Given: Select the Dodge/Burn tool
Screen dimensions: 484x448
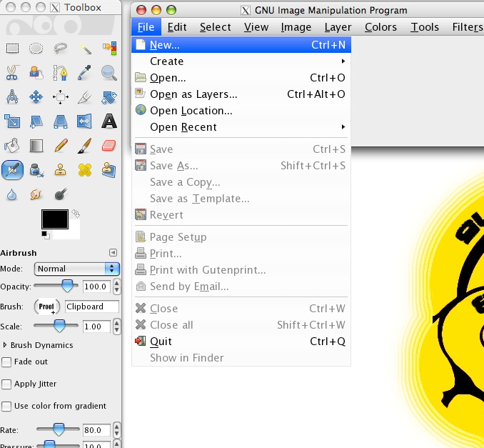Looking at the screenshot, I should [60, 194].
